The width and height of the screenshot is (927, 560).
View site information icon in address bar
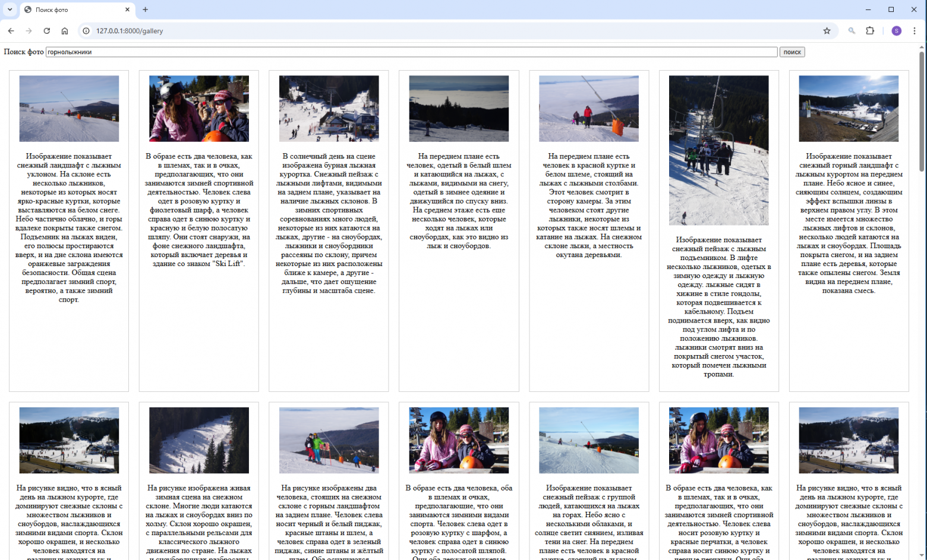[x=86, y=31]
